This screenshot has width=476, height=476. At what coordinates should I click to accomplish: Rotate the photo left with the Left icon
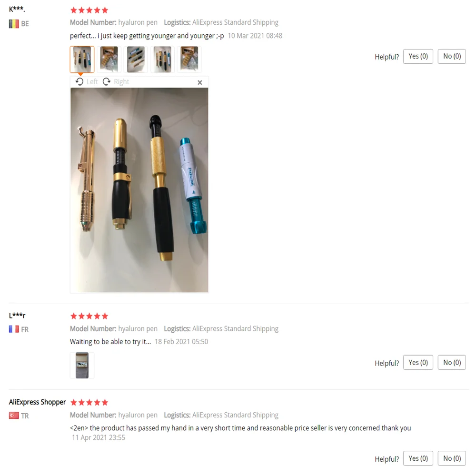point(87,82)
